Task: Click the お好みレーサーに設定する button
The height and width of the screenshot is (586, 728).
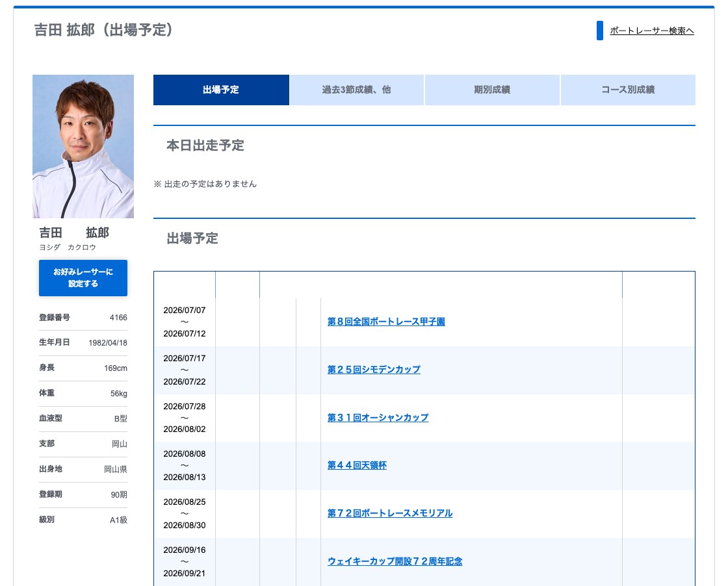Action: tap(83, 278)
